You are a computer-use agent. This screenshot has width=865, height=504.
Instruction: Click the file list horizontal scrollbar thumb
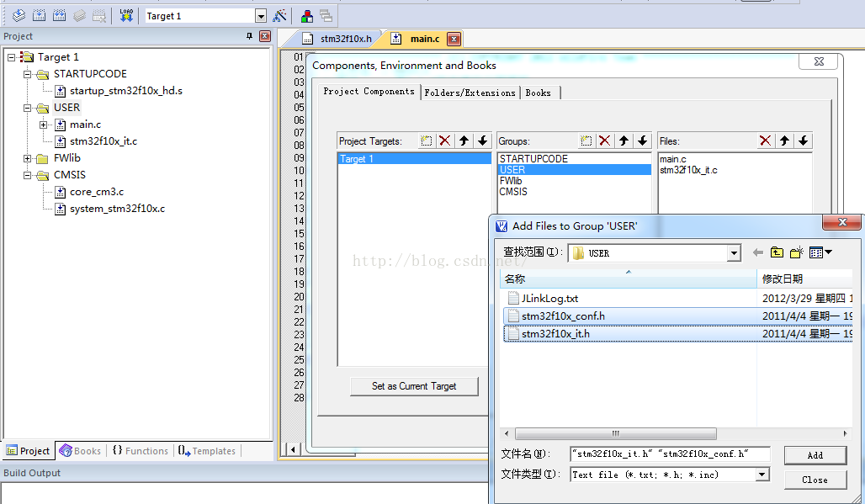click(616, 433)
